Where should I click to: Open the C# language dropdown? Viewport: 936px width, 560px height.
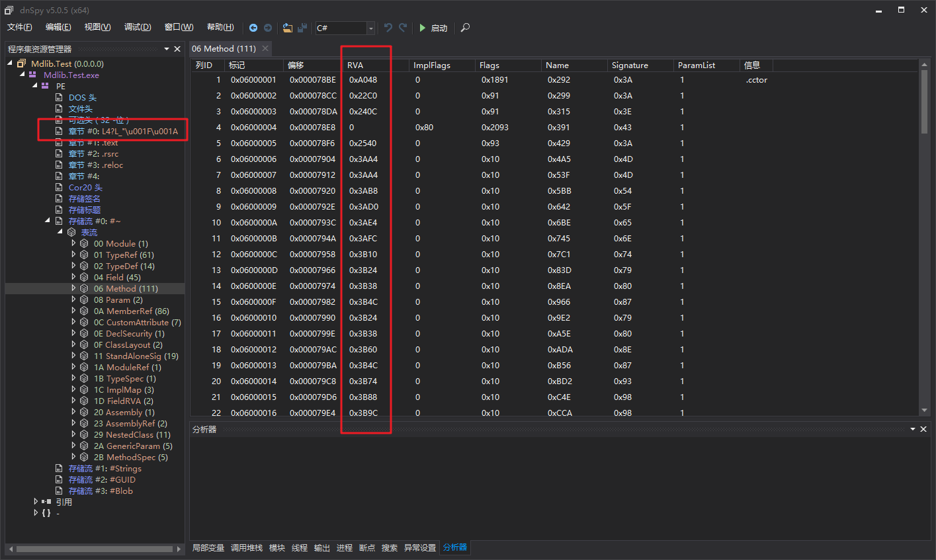click(x=370, y=28)
